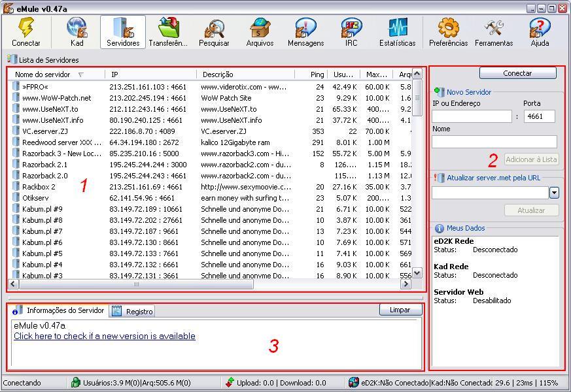The image size is (571, 392).
Task: Click the www.UseNeXT.info server name
Action: coord(53,120)
